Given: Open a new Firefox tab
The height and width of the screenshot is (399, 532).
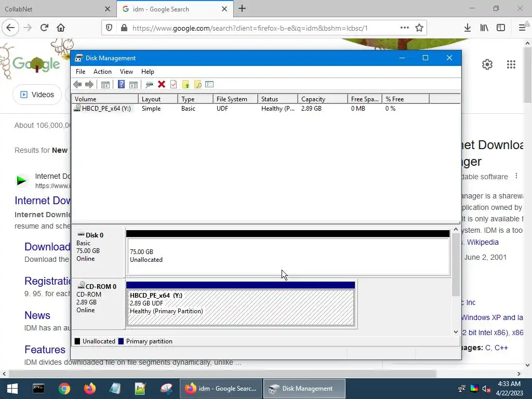Looking at the screenshot, I should pyautogui.click(x=242, y=8).
